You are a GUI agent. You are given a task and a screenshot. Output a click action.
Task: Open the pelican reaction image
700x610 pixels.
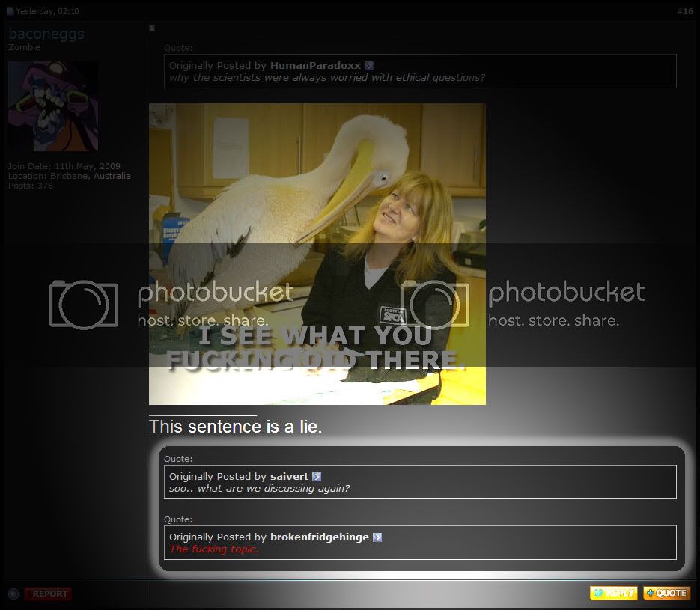pos(317,254)
